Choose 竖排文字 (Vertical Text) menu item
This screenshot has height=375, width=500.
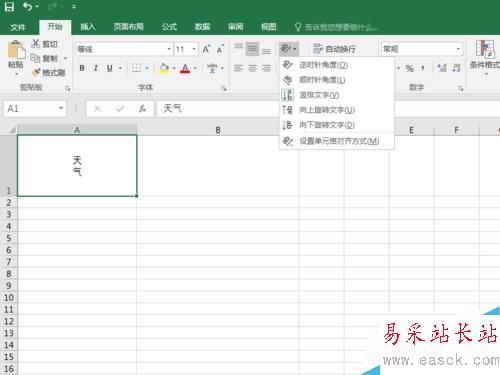(337, 95)
